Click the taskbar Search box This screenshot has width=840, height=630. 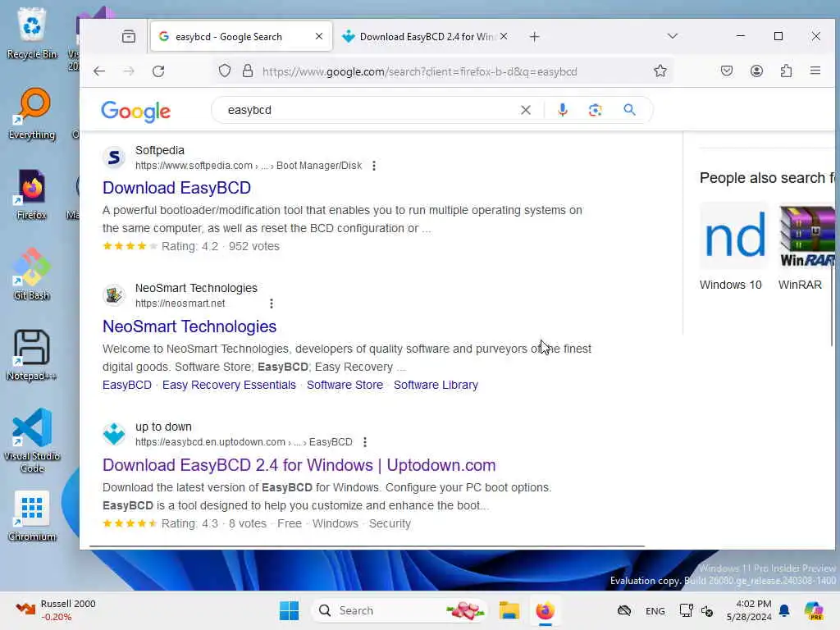tap(399, 610)
